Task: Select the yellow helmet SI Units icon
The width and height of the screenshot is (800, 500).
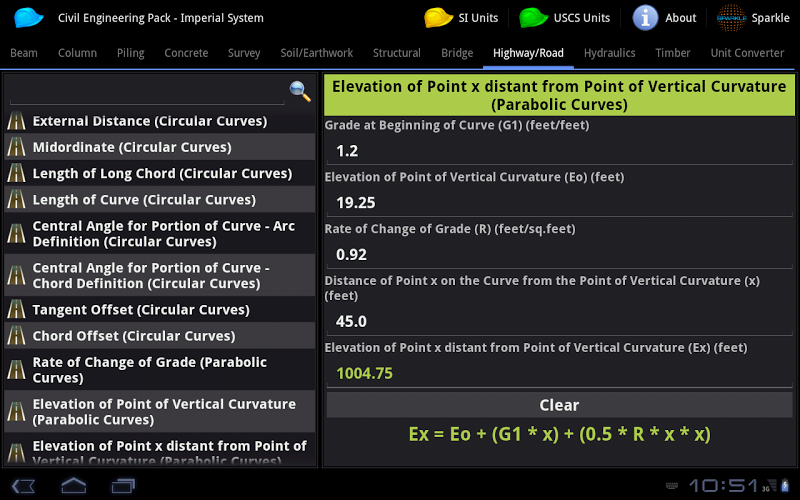Action: point(438,18)
